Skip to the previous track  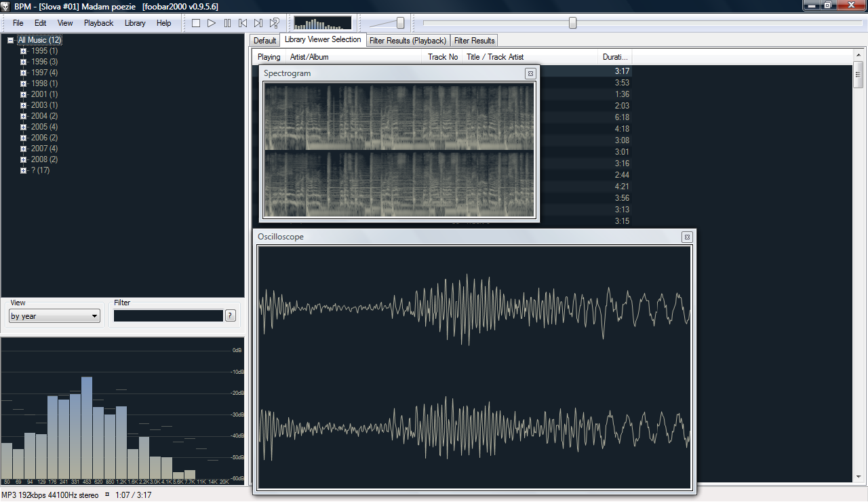(x=243, y=23)
